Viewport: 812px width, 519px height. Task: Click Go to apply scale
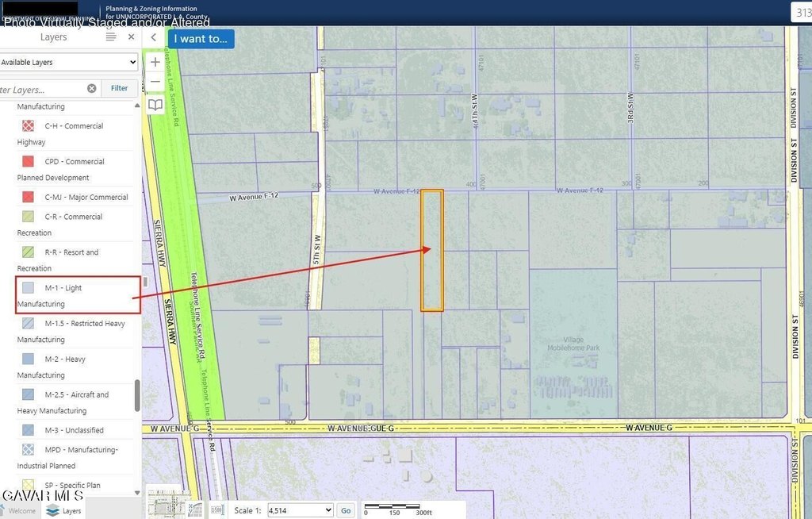pos(346,510)
